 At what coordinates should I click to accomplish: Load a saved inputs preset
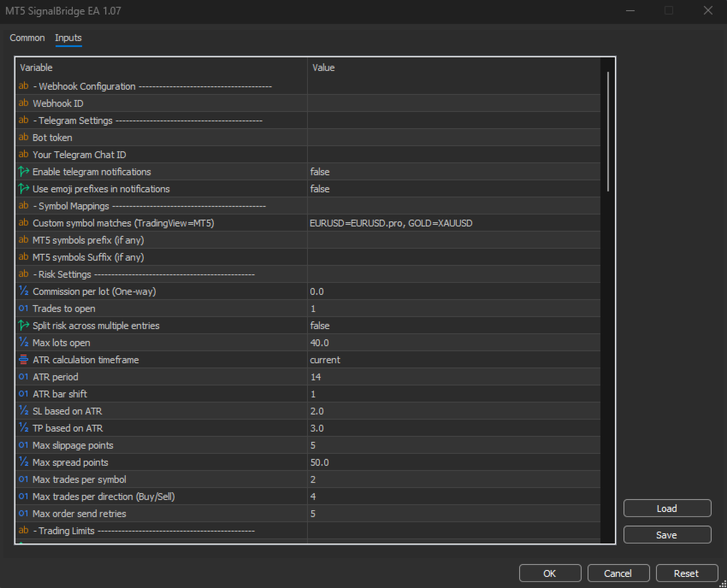pyautogui.click(x=667, y=509)
